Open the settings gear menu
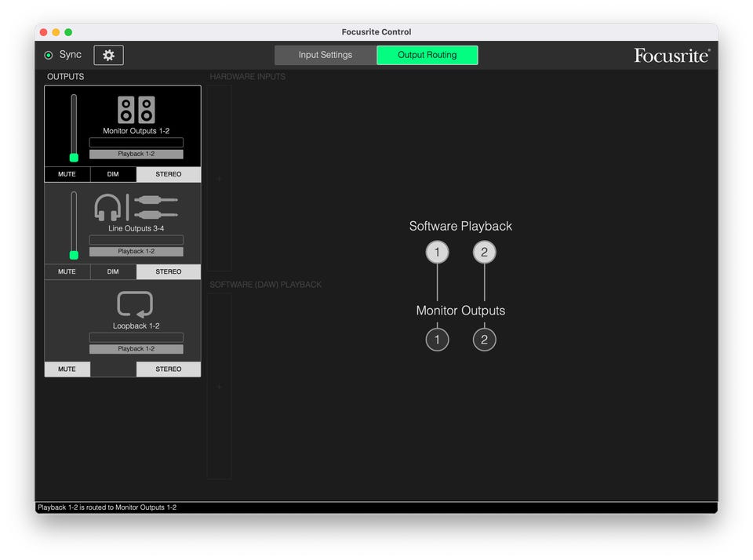753x560 pixels. [x=108, y=55]
